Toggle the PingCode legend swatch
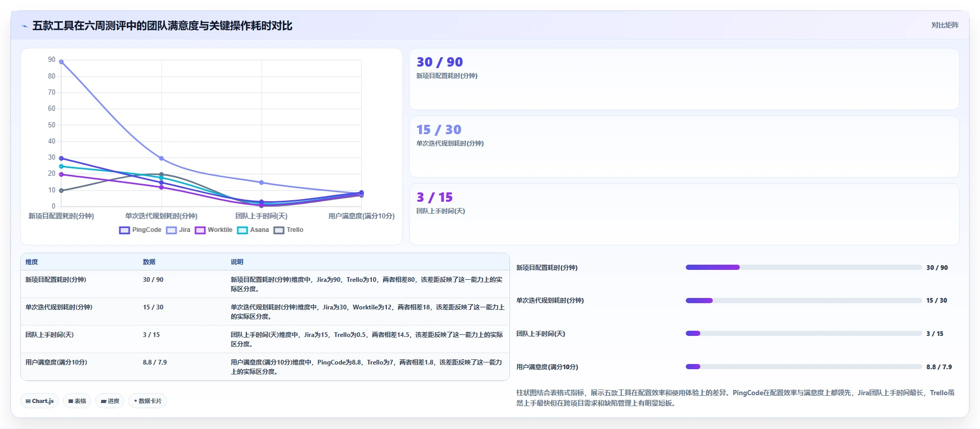The height and width of the screenshot is (429, 980). click(x=124, y=230)
